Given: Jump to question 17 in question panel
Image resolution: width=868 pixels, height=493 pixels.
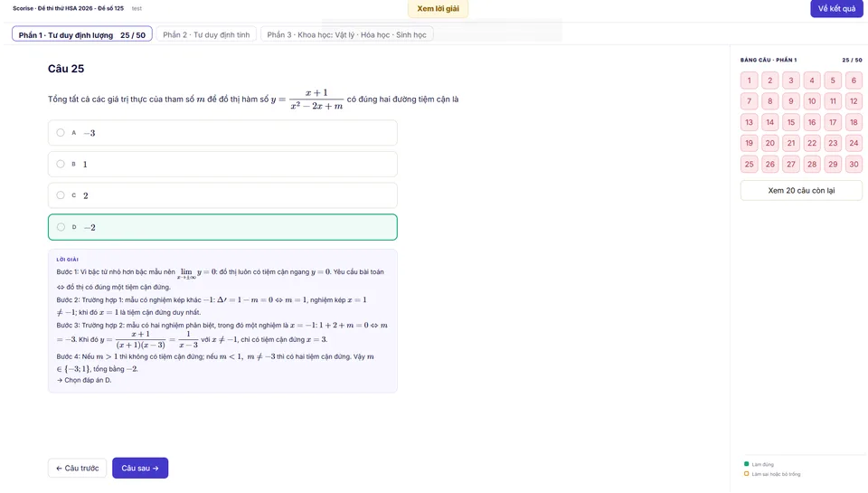Looking at the screenshot, I should 833,122.
